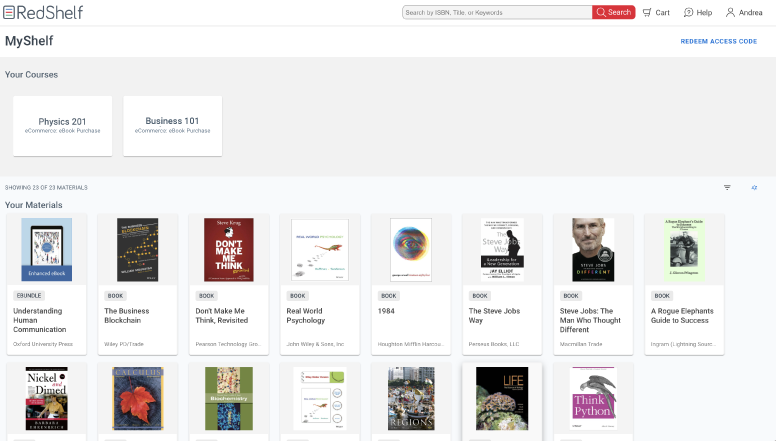Click 'A Rogue Elephants Guide to Success' title
776x441 pixels.
click(682, 316)
